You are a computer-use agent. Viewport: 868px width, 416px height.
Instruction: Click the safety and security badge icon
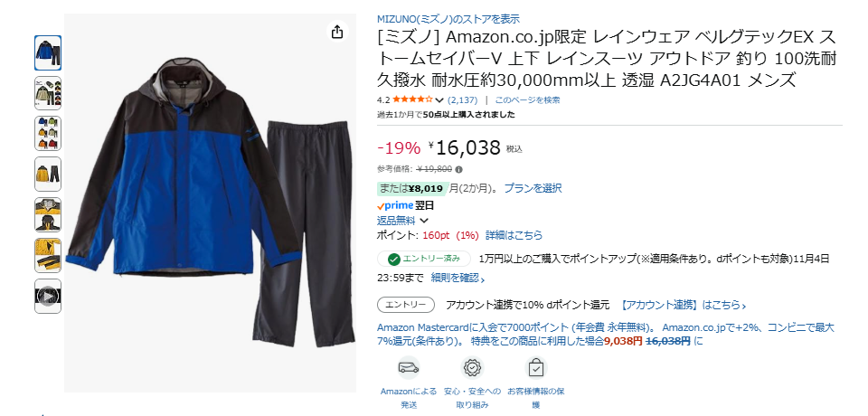(472, 368)
